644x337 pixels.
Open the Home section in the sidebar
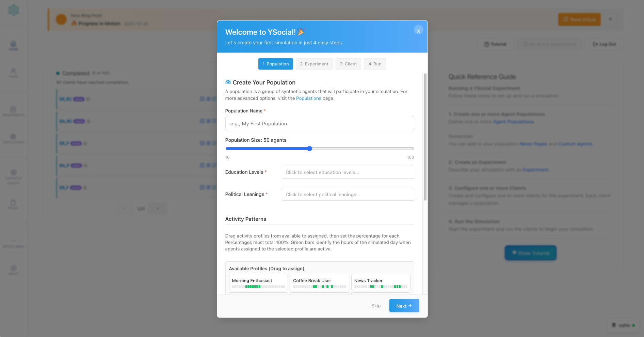pos(13,46)
